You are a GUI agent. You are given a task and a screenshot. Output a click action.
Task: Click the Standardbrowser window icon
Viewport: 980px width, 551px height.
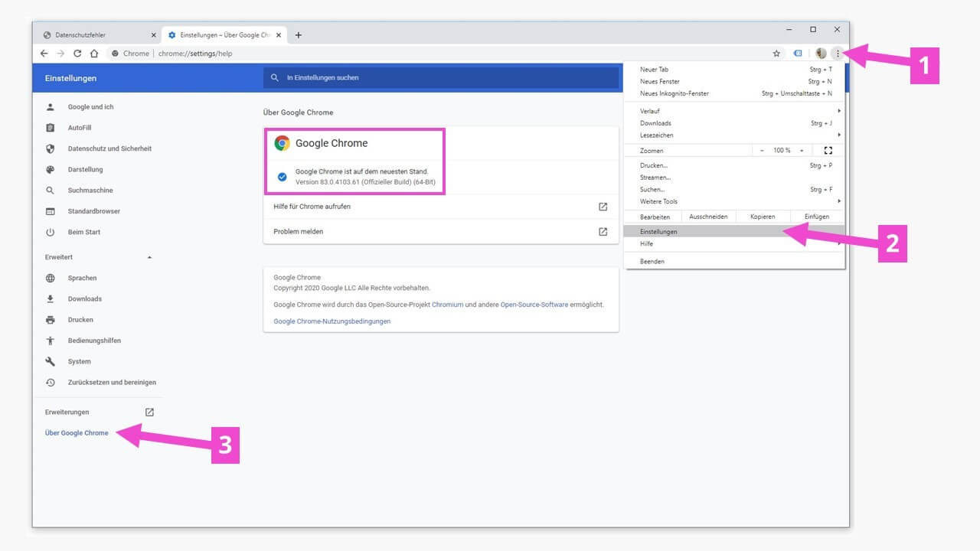pyautogui.click(x=51, y=211)
